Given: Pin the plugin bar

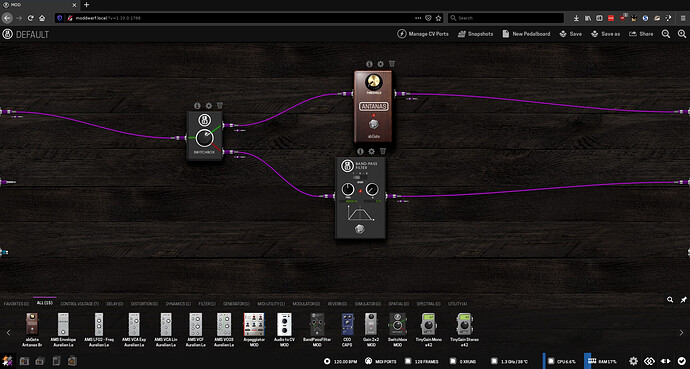Looking at the screenshot, I should [683, 300].
